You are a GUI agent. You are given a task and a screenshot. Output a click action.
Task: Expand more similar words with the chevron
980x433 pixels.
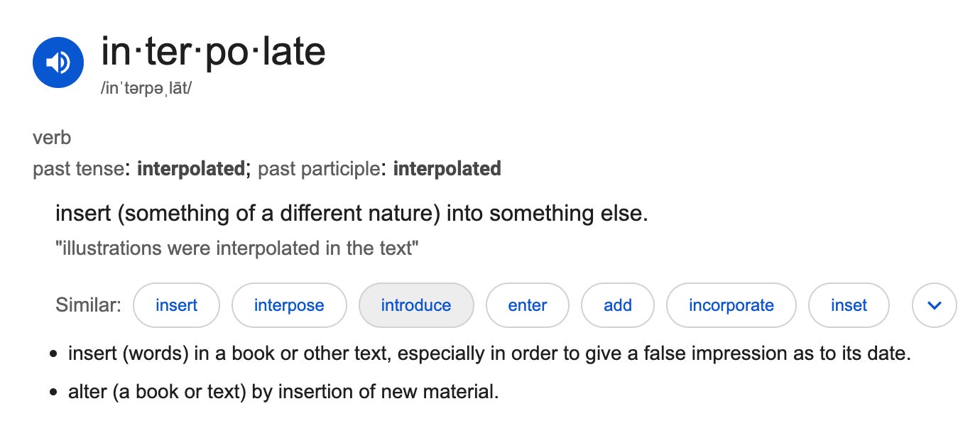(934, 305)
